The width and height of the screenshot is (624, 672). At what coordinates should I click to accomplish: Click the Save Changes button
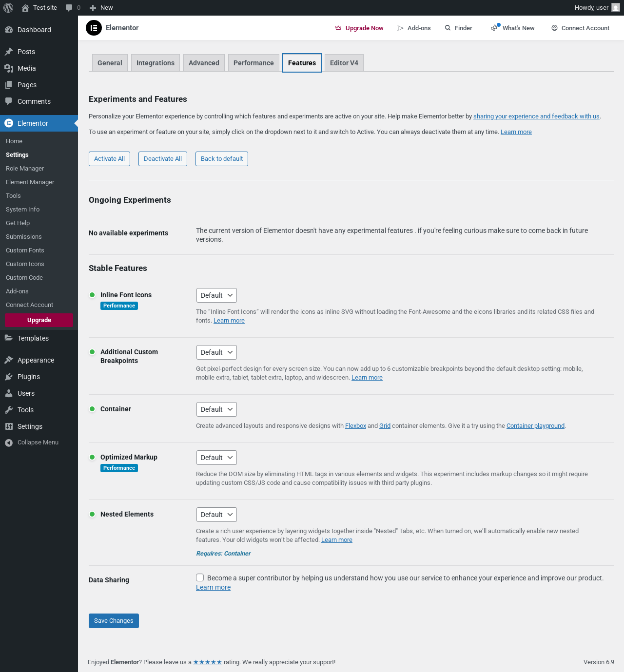(x=114, y=621)
